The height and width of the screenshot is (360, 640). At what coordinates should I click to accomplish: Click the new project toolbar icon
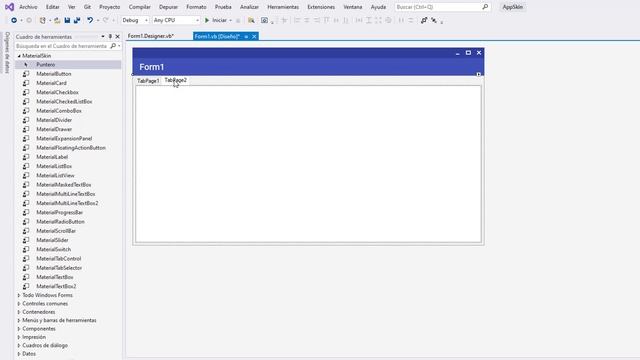[42, 20]
